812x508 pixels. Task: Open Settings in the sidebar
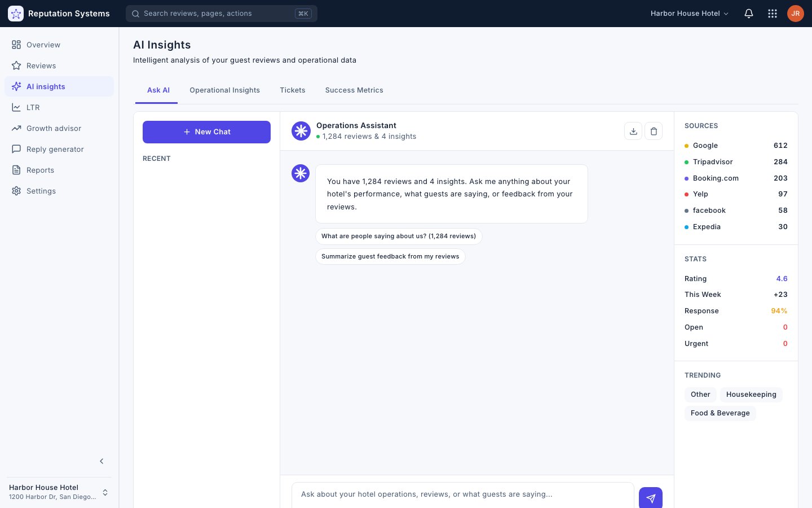(59, 191)
